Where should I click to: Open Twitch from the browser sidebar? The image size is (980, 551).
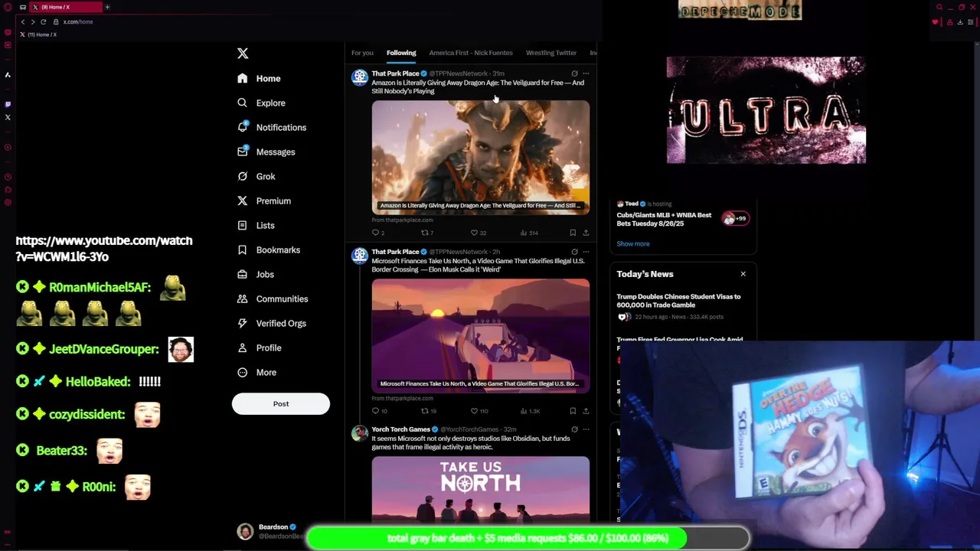coord(8,104)
